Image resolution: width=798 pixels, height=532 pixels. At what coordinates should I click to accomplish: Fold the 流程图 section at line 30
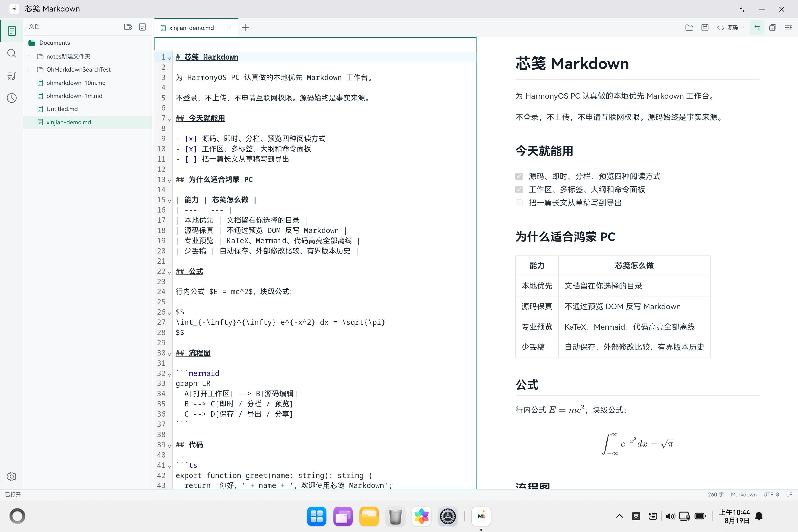169,354
